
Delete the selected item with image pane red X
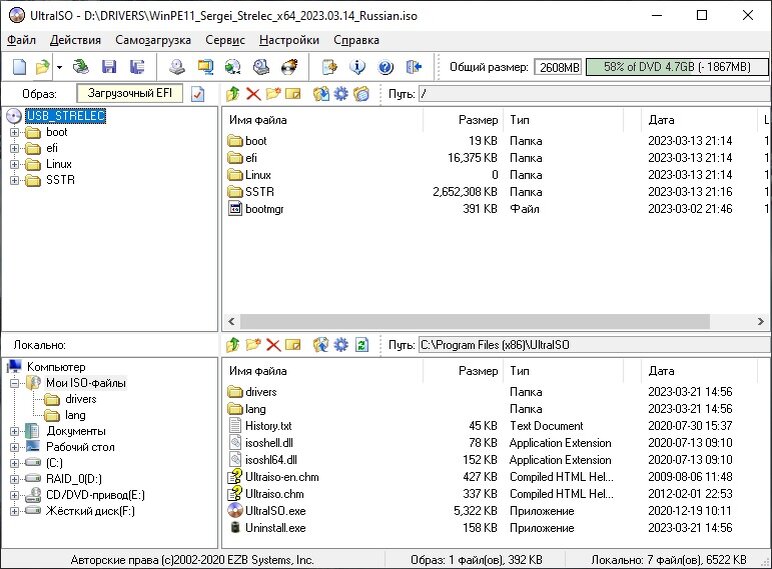[253, 94]
